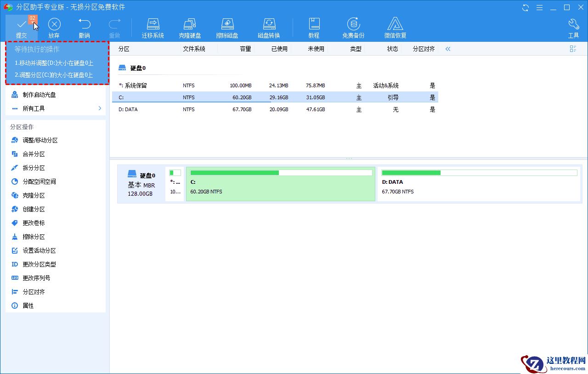Open the 微信恢复 WeChat recovery icon
The width and height of the screenshot is (588, 374).
[395, 25]
